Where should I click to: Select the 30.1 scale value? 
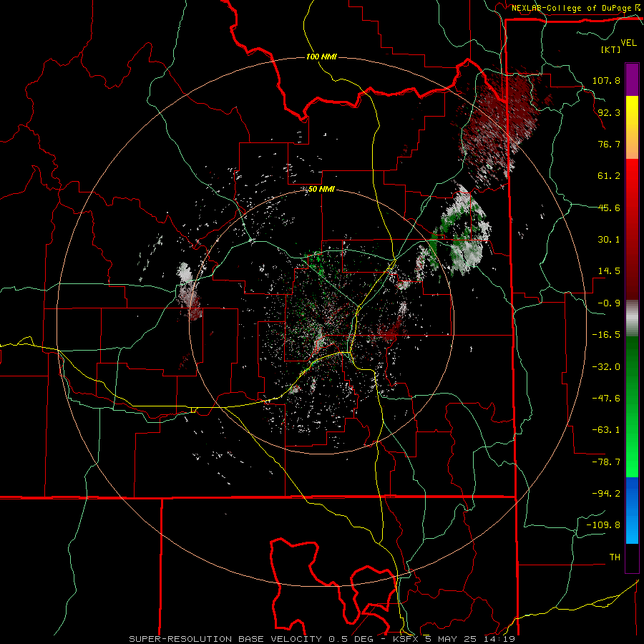coord(609,240)
